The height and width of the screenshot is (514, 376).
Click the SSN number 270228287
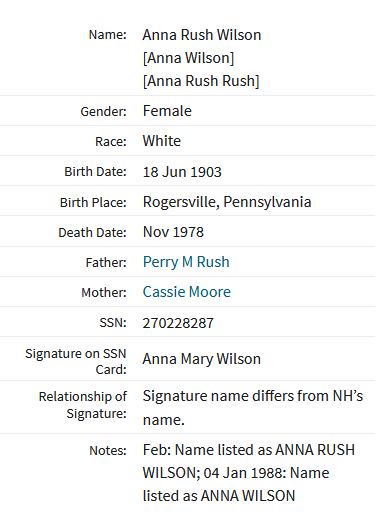178,323
